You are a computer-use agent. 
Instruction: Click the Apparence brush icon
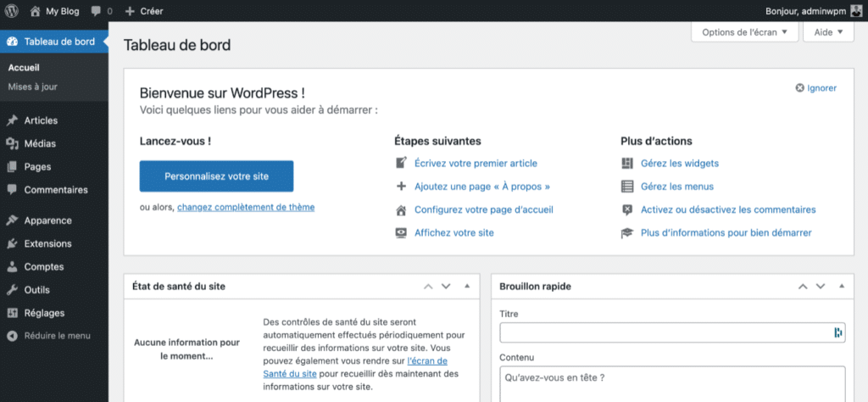12,221
